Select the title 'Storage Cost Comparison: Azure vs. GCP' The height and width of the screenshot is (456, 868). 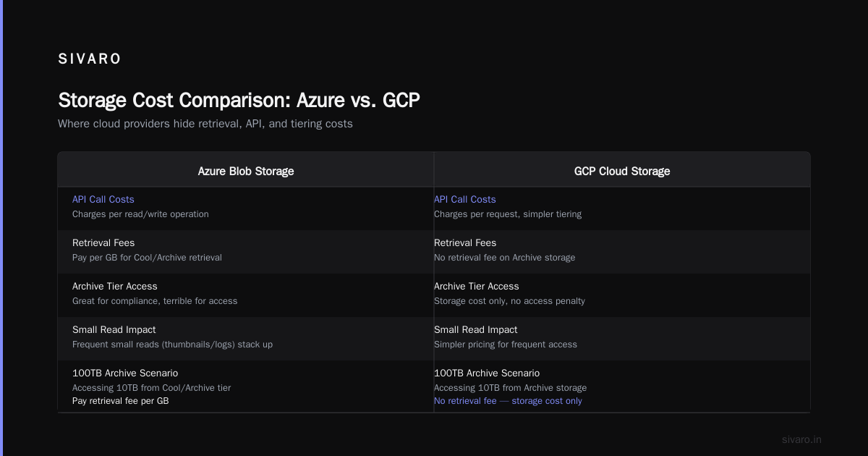click(x=239, y=100)
